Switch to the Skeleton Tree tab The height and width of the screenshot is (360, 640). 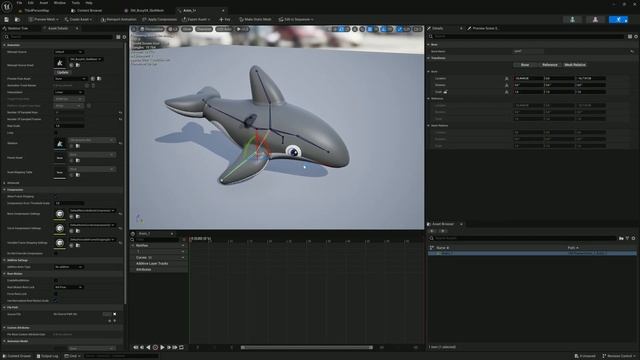[x=17, y=29]
